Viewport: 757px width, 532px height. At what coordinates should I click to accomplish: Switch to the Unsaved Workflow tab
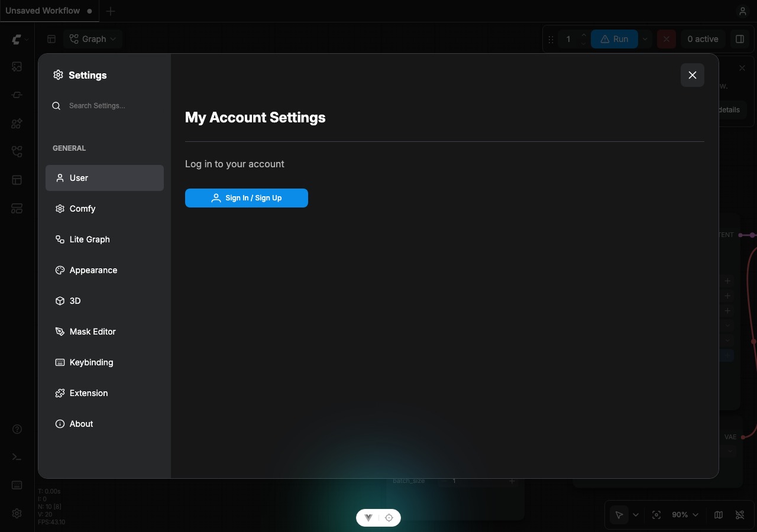coord(49,11)
